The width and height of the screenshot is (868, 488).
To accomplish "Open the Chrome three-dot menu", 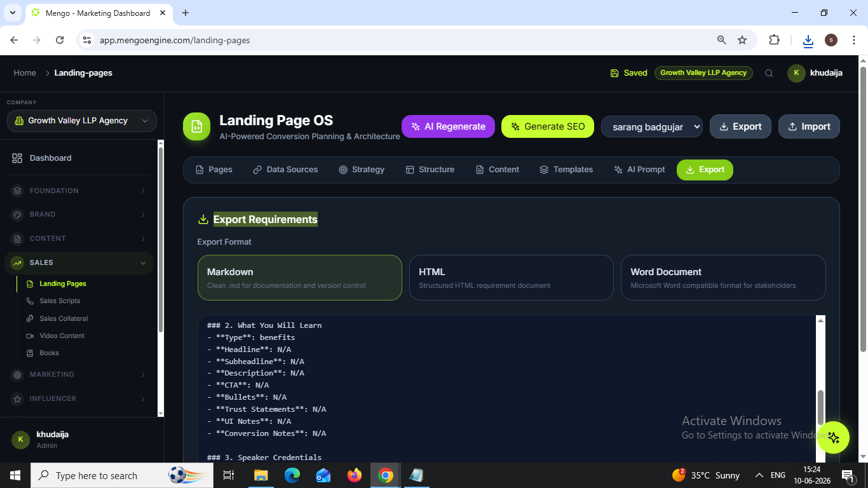I will pyautogui.click(x=854, y=40).
